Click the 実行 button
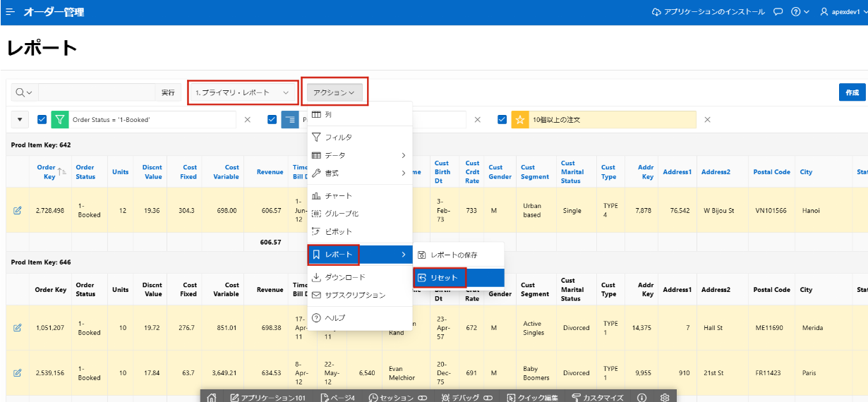Screen dimensions: 868x402 coord(168,92)
